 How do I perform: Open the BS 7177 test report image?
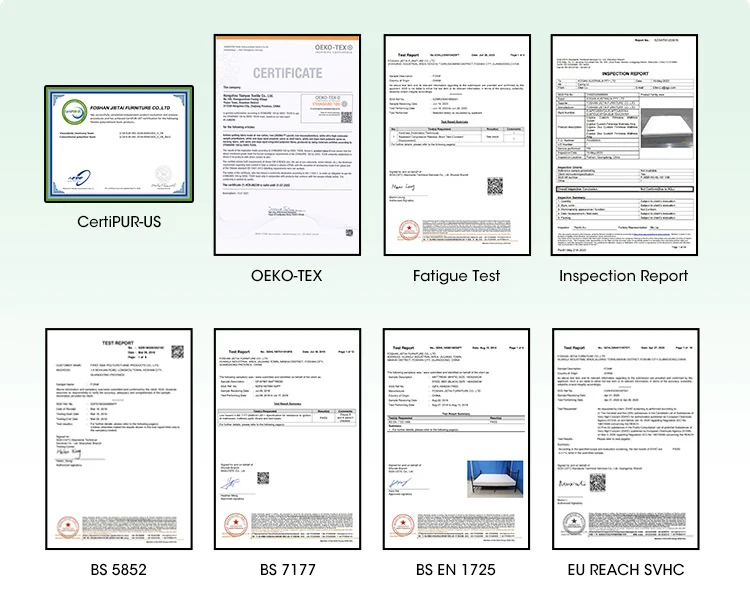tap(287, 439)
